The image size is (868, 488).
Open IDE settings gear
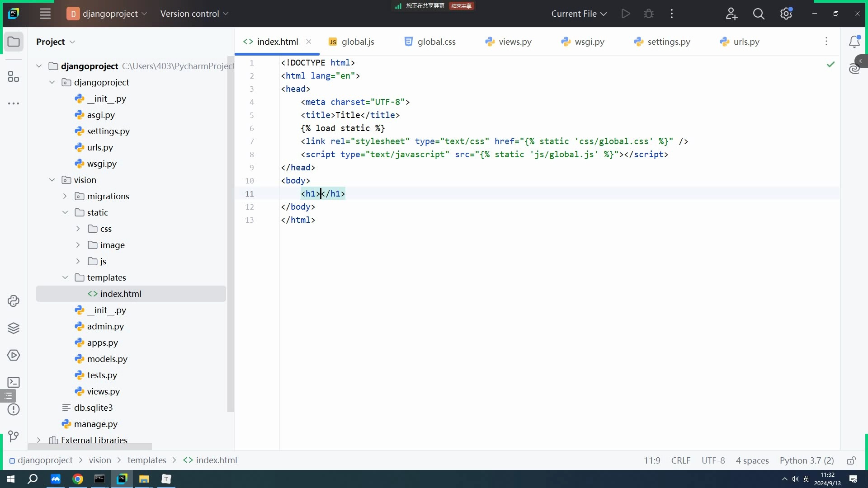pyautogui.click(x=786, y=14)
